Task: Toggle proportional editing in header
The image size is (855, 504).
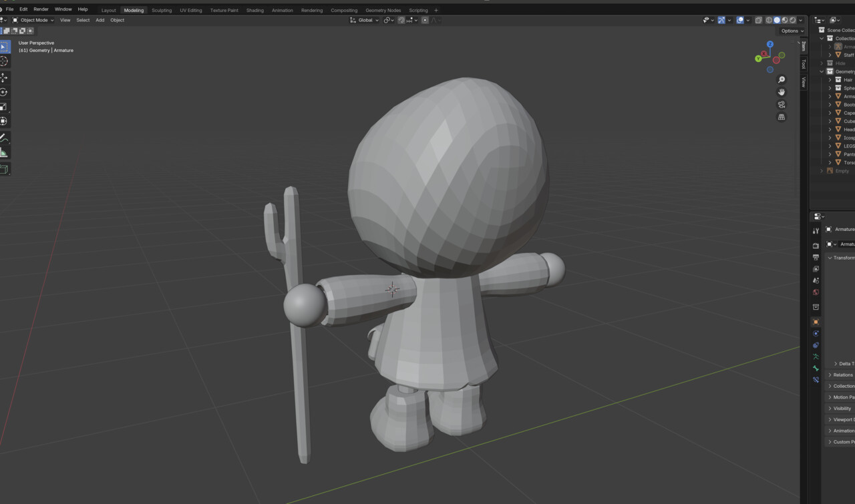Action: point(425,20)
